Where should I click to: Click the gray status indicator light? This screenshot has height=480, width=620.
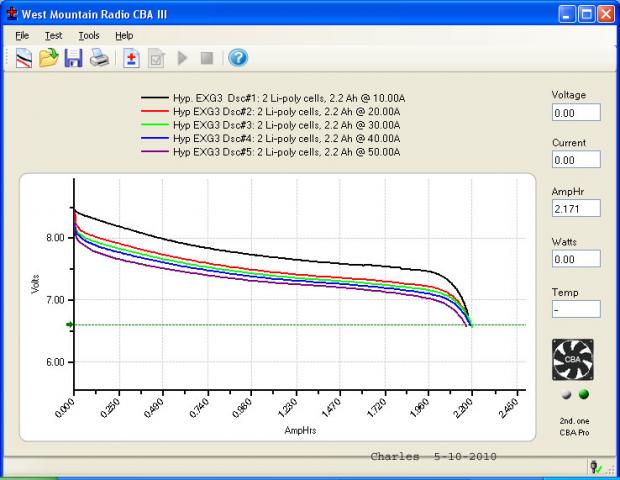coord(564,394)
